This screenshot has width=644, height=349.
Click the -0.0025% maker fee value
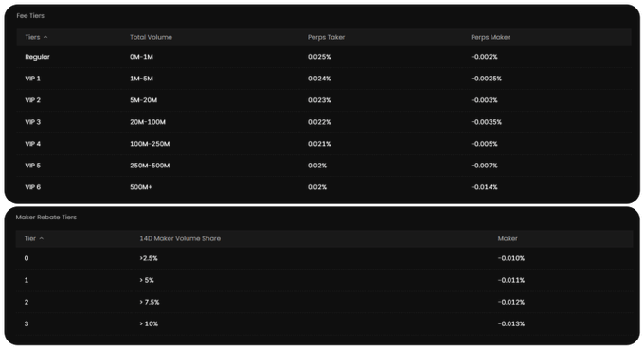click(x=486, y=79)
